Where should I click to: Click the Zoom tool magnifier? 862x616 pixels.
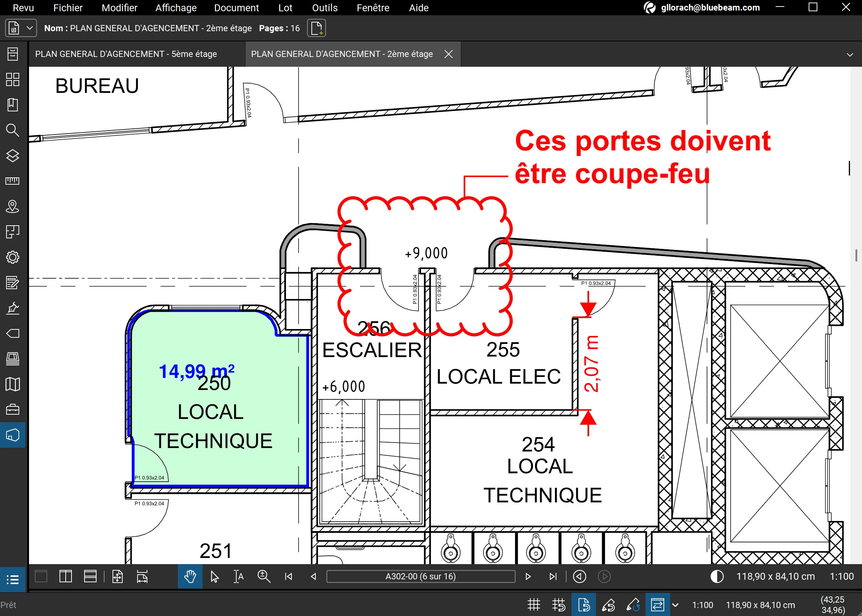264,576
